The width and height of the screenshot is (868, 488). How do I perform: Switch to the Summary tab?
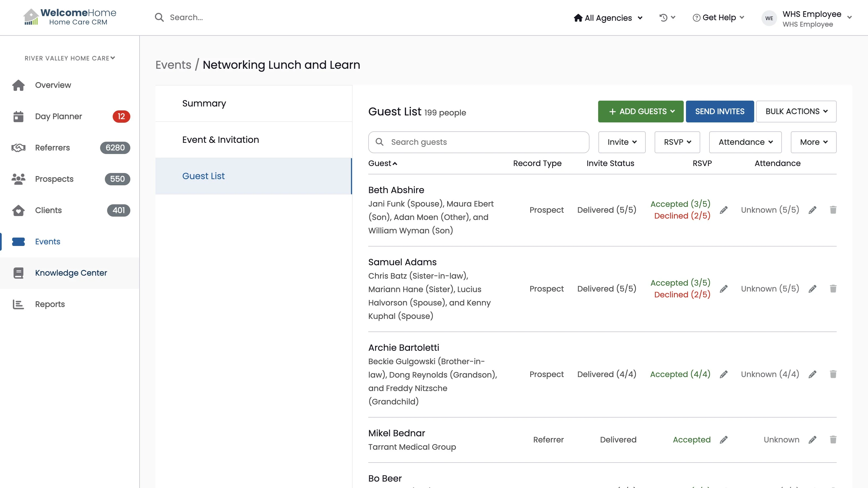[x=204, y=103]
